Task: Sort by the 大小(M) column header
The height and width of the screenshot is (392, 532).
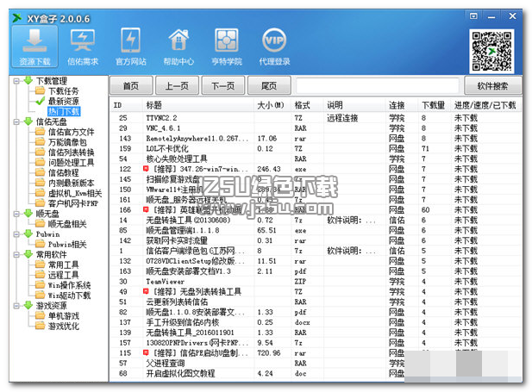Action: click(272, 105)
